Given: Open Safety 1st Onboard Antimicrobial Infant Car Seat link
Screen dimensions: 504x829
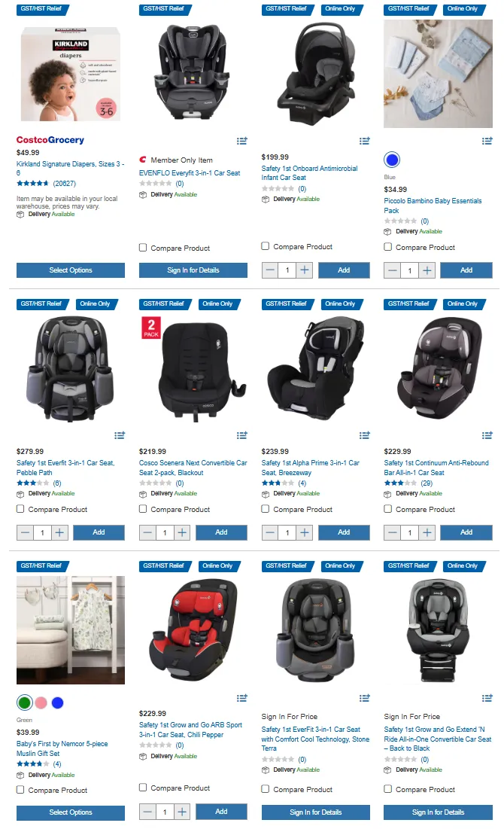Looking at the screenshot, I should pyautogui.click(x=309, y=173).
